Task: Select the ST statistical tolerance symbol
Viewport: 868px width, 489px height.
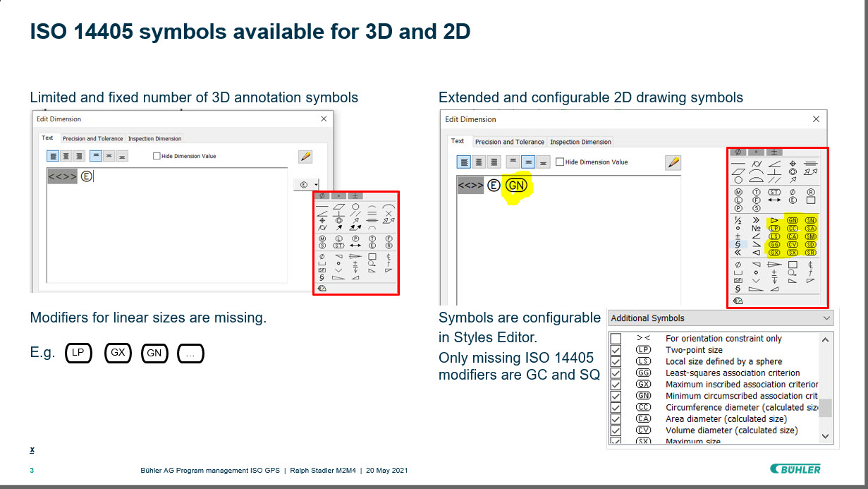Action: [x=774, y=191]
